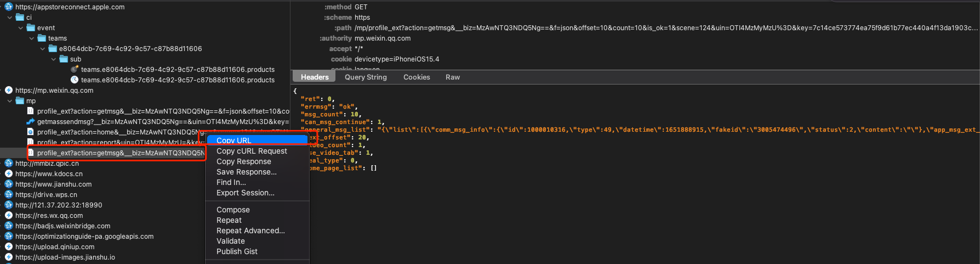Collapse the mp folder chevron
The width and height of the screenshot is (980, 264).
(x=10, y=100)
